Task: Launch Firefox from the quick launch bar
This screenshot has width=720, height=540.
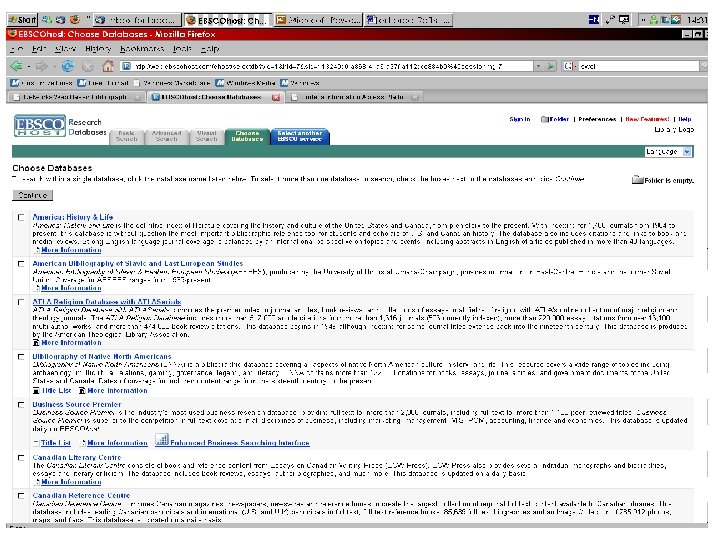Action: point(74,20)
